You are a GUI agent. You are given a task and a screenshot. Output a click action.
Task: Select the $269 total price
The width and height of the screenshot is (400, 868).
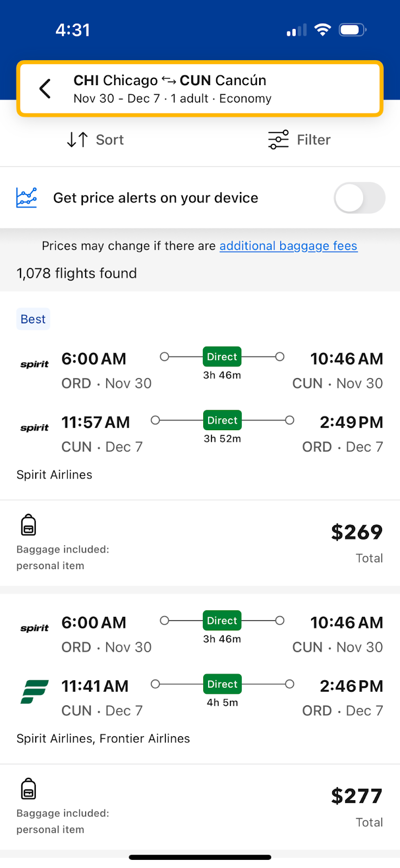pos(357,533)
